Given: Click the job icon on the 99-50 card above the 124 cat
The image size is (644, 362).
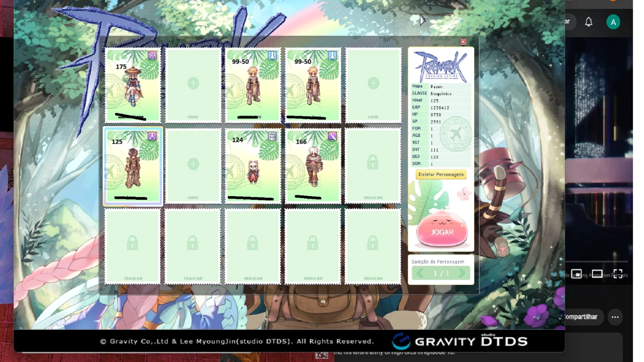Looking at the screenshot, I should tap(272, 56).
